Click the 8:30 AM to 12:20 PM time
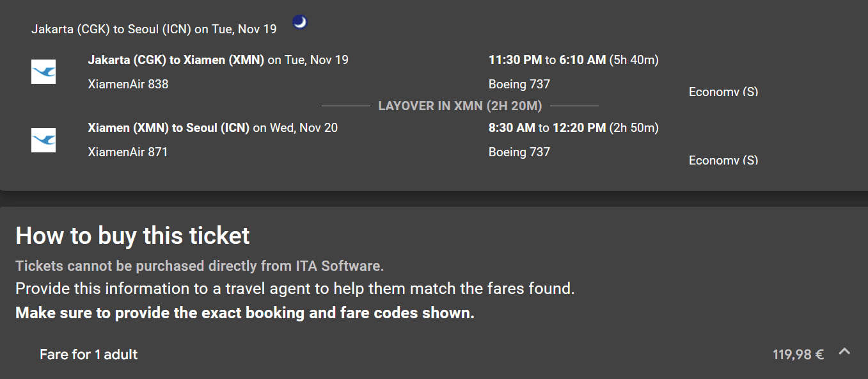868x379 pixels. 547,128
